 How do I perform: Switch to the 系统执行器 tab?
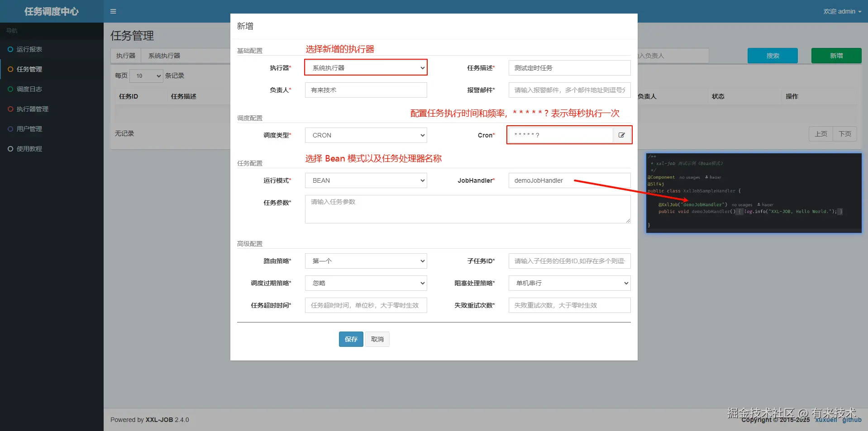pyautogui.click(x=164, y=55)
